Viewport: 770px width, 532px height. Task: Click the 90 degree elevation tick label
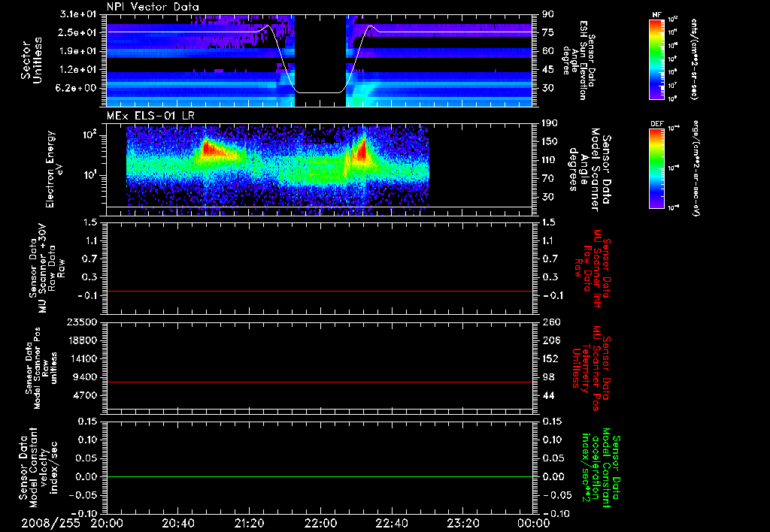548,14
